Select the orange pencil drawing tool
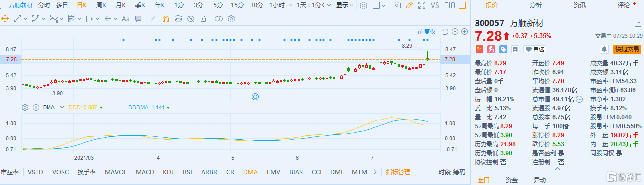 (x=409, y=5)
